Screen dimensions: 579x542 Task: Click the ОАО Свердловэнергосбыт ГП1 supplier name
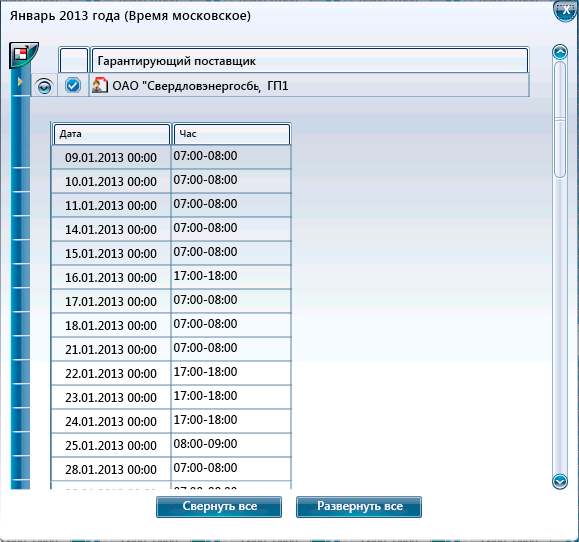pyautogui.click(x=200, y=86)
